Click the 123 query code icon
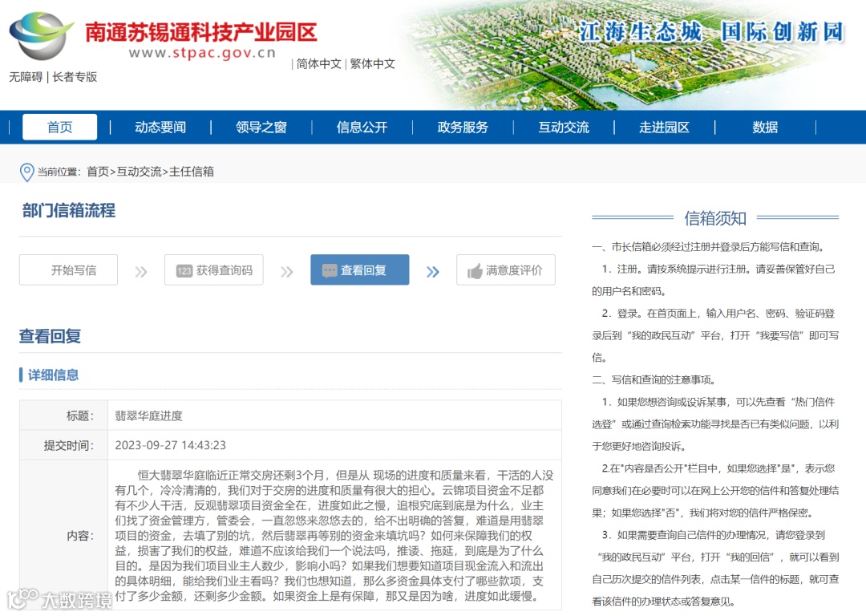 pos(184,271)
